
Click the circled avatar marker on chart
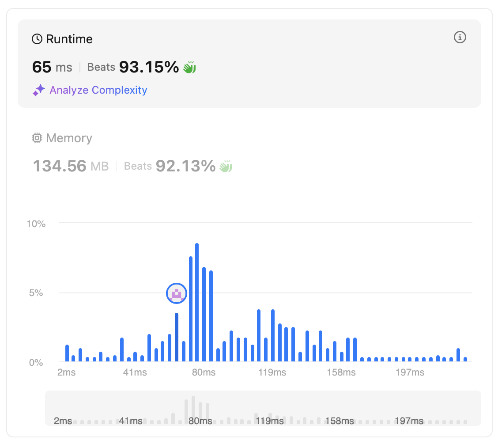pos(177,293)
